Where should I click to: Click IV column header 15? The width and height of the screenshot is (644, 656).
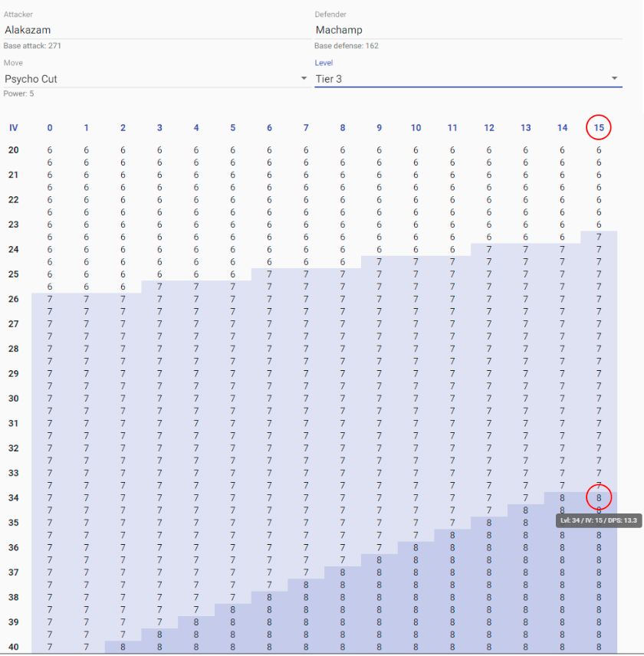pyautogui.click(x=599, y=128)
